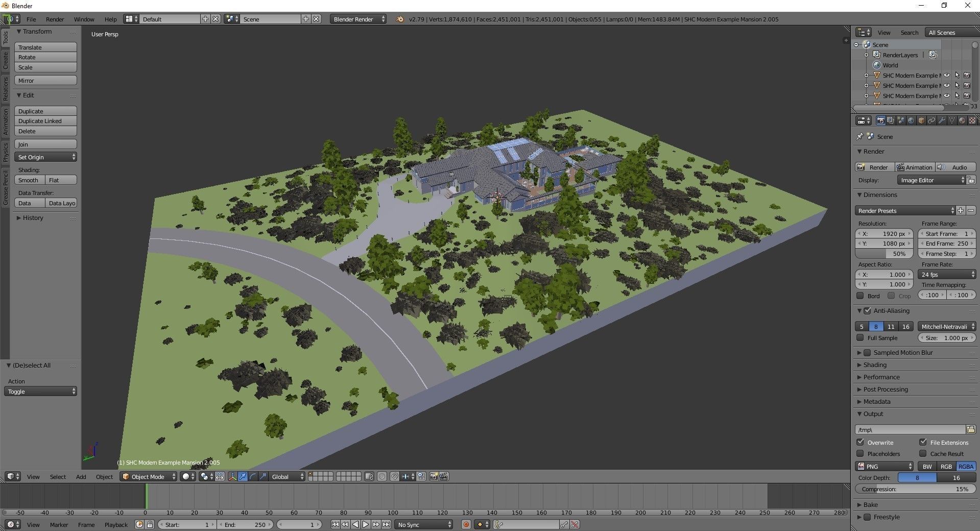Expand the History panel
The height and width of the screenshot is (531, 980).
(x=33, y=218)
